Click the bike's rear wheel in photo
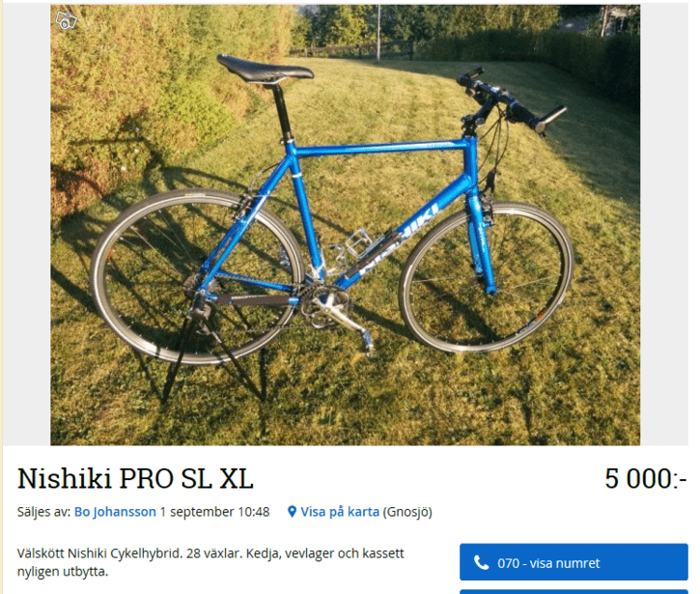This screenshot has height=594, width=700. [x=199, y=276]
